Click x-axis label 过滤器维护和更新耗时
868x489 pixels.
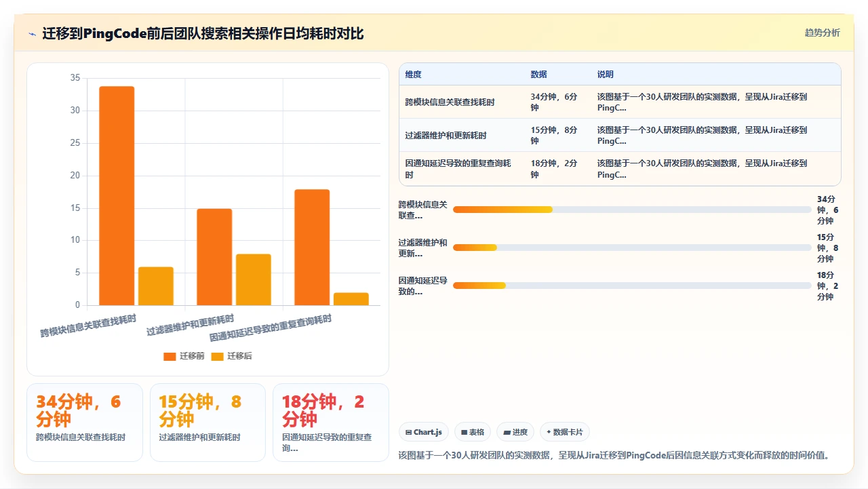[191, 326]
